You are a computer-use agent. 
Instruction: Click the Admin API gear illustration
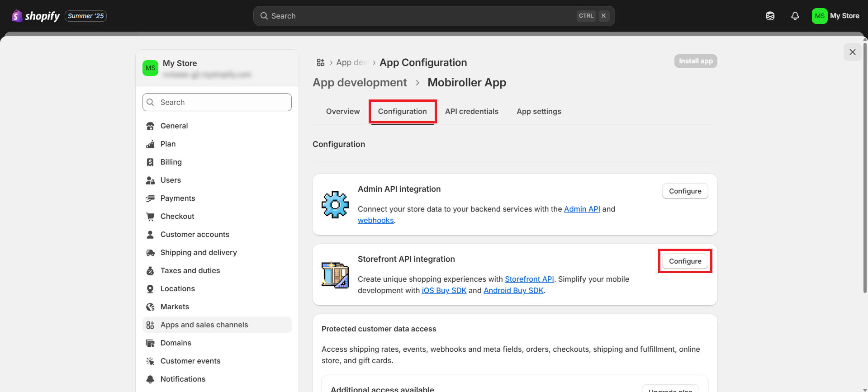point(335,205)
